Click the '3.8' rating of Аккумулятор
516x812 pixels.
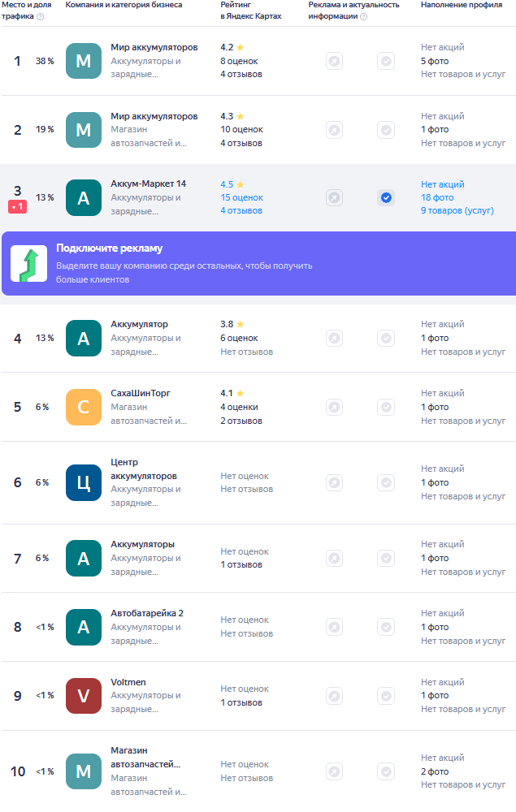(227, 324)
